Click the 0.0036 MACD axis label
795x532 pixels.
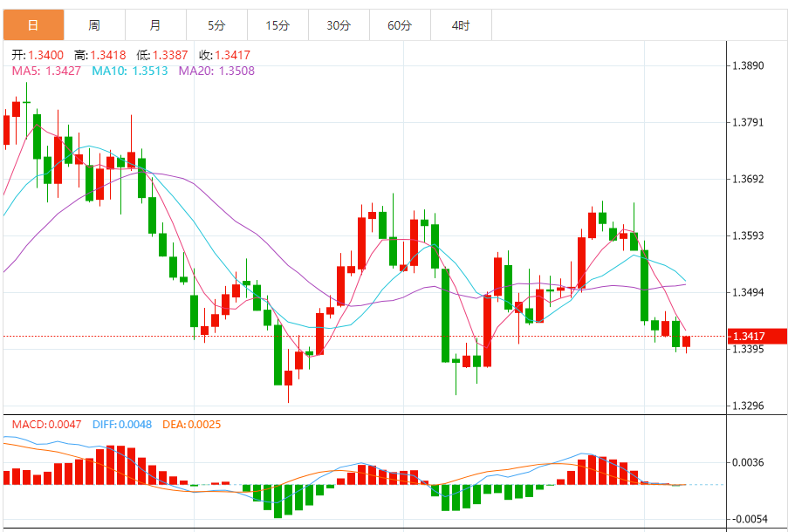(x=749, y=462)
